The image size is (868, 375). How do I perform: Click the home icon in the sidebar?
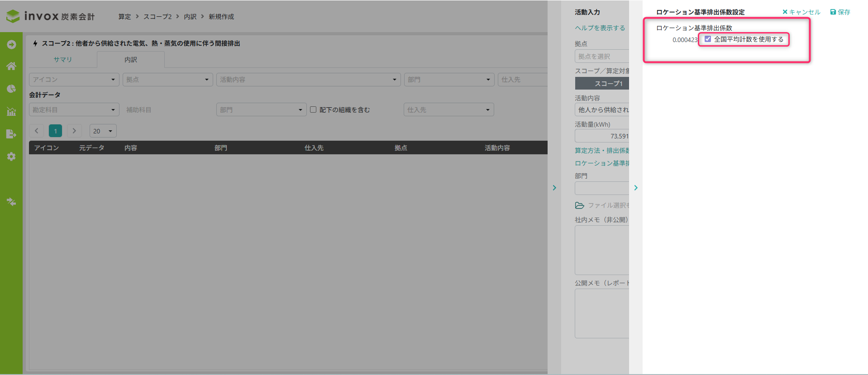tap(11, 66)
